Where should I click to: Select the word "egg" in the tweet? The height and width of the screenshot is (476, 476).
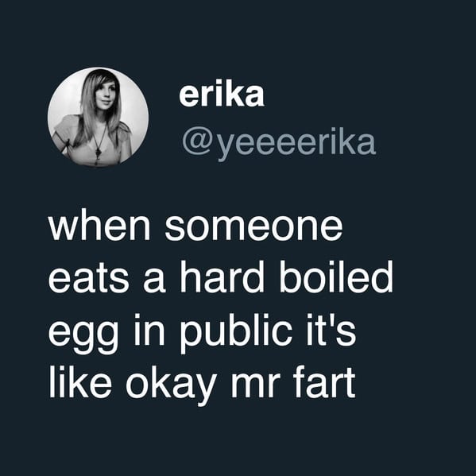[x=83, y=335]
